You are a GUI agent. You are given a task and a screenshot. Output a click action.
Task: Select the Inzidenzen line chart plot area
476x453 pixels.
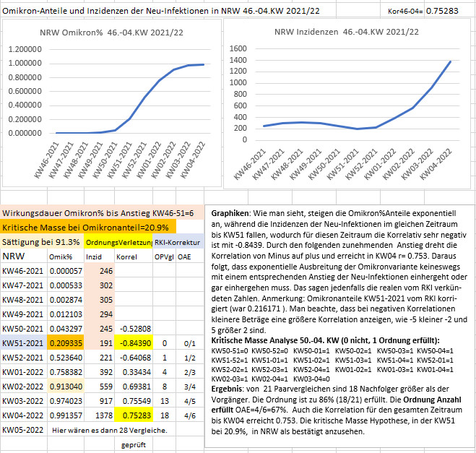tap(358, 94)
